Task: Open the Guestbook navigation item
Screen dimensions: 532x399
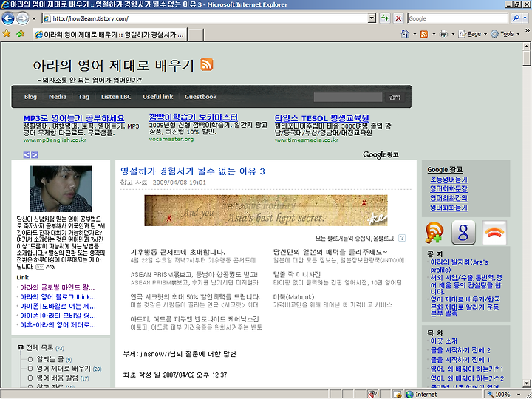Action: (x=200, y=97)
